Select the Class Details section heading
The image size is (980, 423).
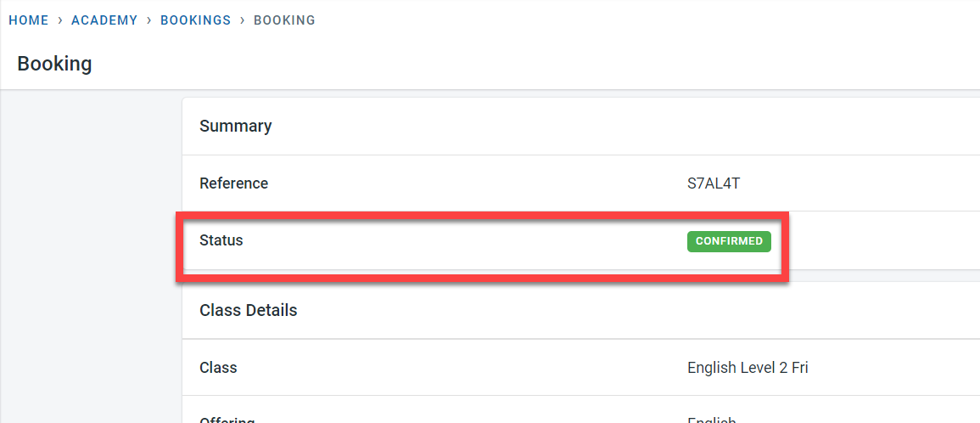[x=249, y=310]
